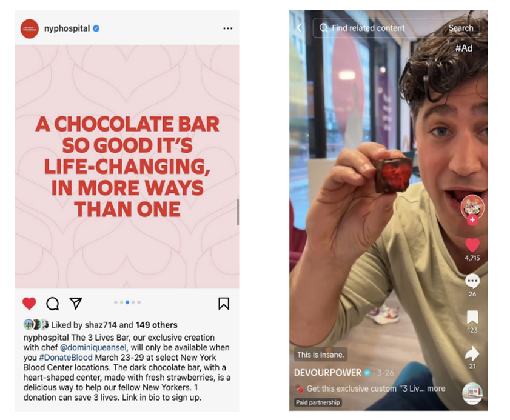This screenshot has width=510, height=420.
Task: Visit the @dominiqueansel profile link
Action: (x=93, y=347)
